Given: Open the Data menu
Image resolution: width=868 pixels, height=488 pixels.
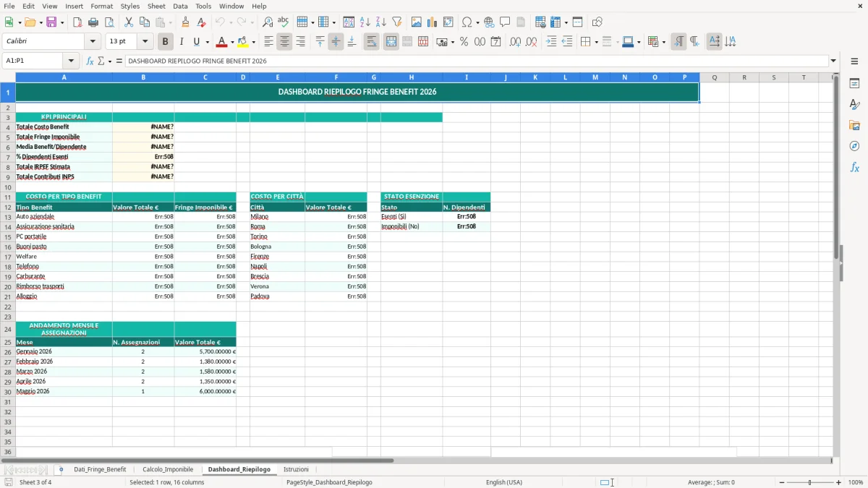Looking at the screenshot, I should click(180, 6).
